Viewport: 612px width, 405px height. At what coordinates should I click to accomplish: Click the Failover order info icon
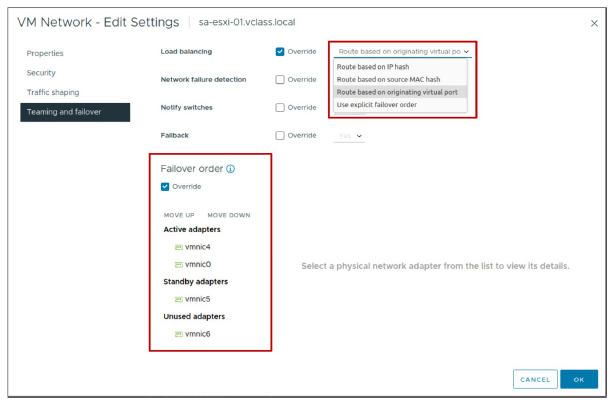click(231, 169)
